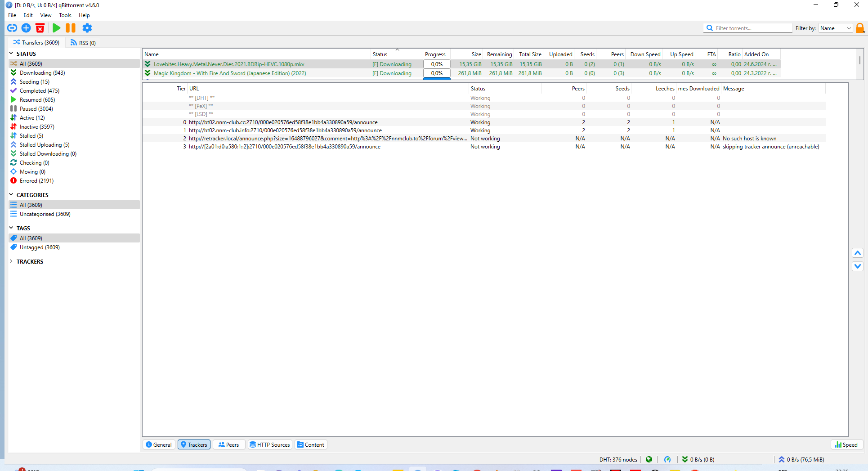Select the bt02.nnm-club.cc tracker row
The image size is (868, 471).
point(484,122)
